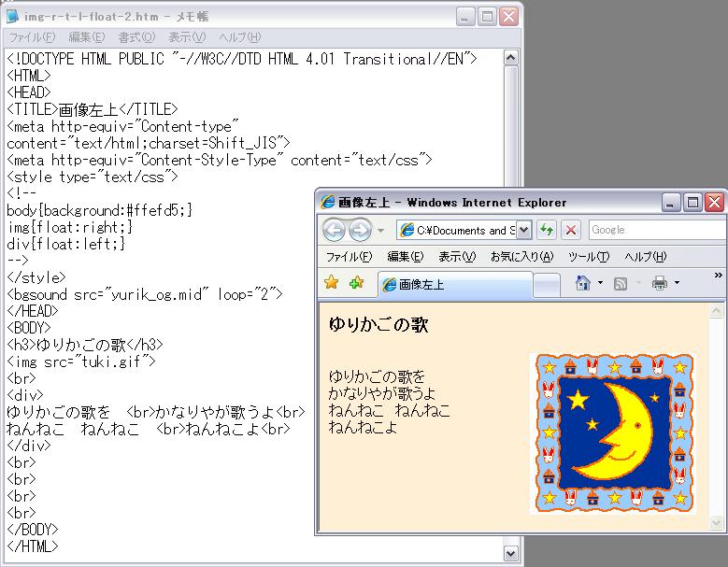Open a new blank tab button

pyautogui.click(x=546, y=285)
